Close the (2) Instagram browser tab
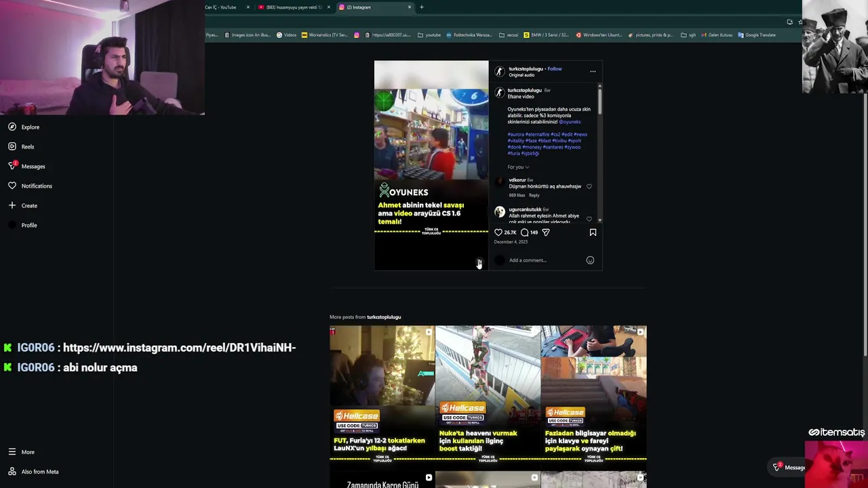The height and width of the screenshot is (488, 868). pos(410,7)
